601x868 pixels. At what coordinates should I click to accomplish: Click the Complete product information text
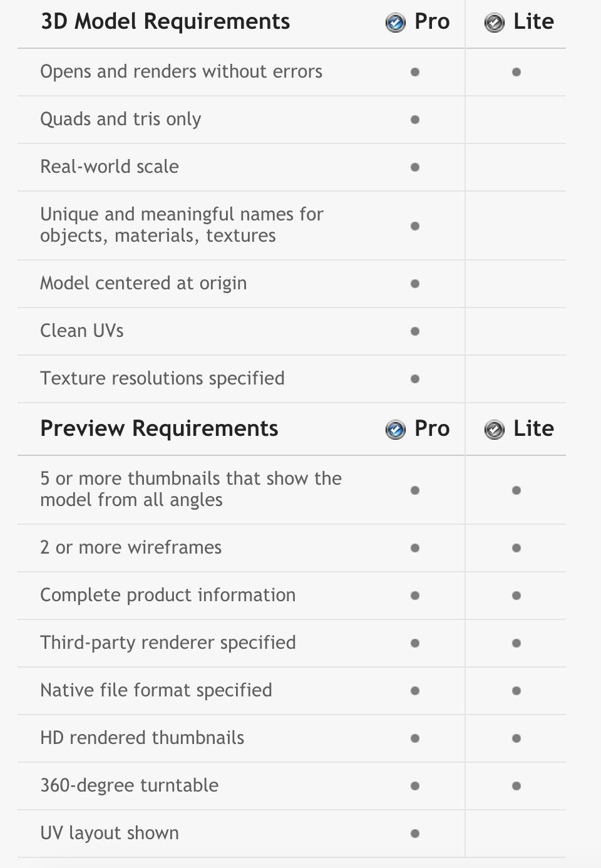[x=168, y=596]
